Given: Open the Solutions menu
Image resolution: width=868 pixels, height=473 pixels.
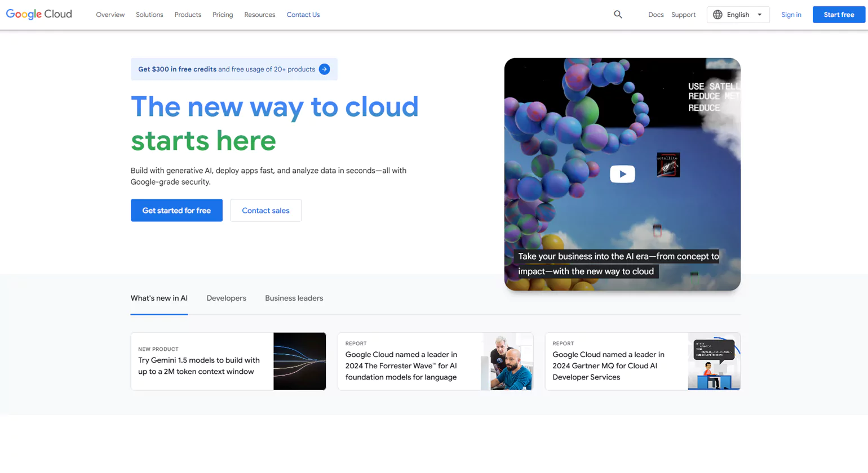Looking at the screenshot, I should tap(149, 15).
